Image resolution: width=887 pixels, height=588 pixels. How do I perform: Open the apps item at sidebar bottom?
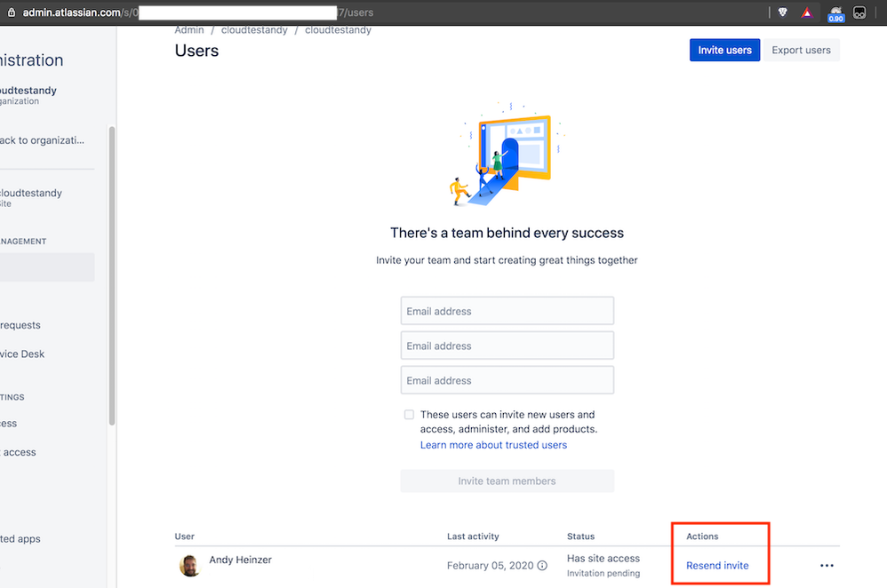click(x=20, y=539)
